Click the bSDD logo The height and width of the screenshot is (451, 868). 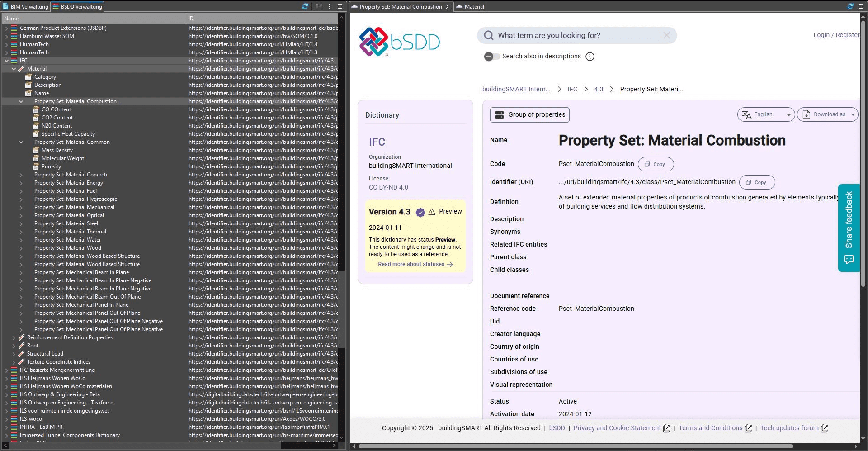[399, 42]
